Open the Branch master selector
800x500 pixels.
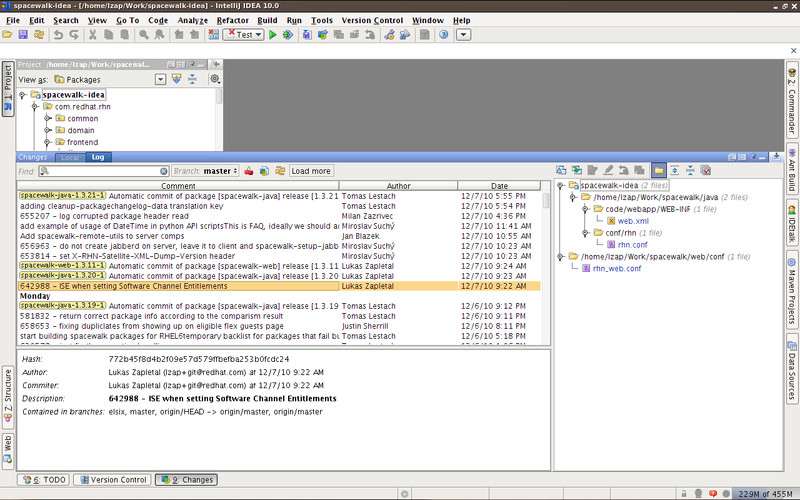tap(206, 171)
